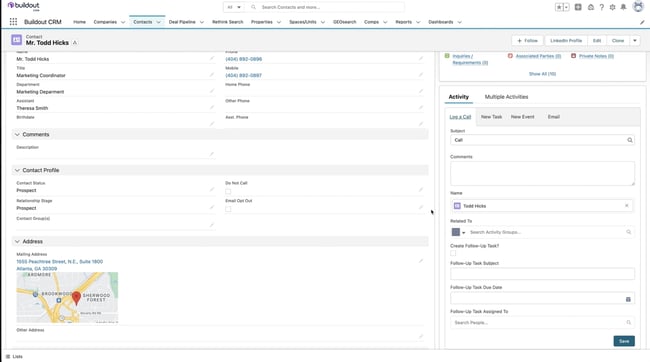Click the hierarchy icon beside Mr. Todd Hicks

75,43
